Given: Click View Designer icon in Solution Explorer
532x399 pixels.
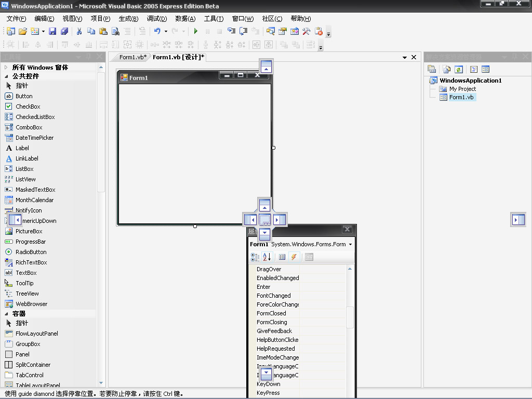Looking at the screenshot, I should 486,69.
